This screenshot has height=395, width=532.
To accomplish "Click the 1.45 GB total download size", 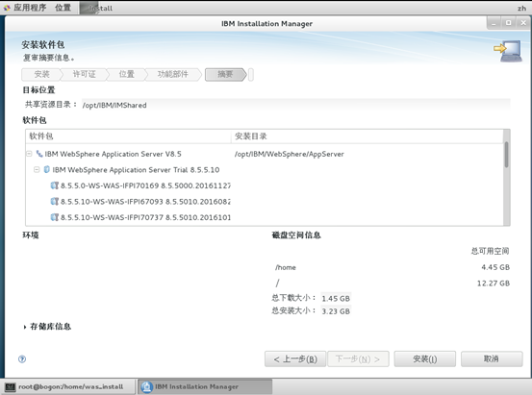I will tap(336, 298).
